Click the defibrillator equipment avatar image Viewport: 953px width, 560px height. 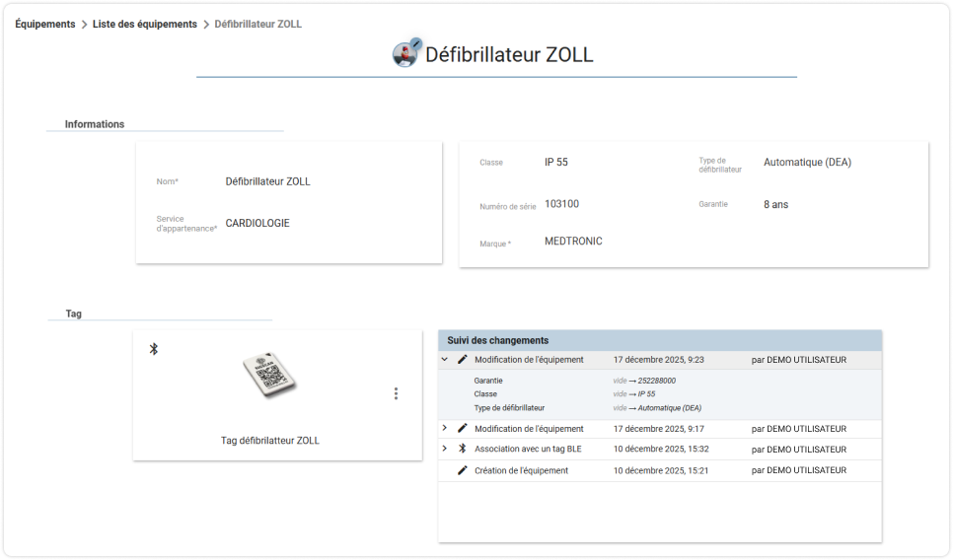[x=404, y=54]
